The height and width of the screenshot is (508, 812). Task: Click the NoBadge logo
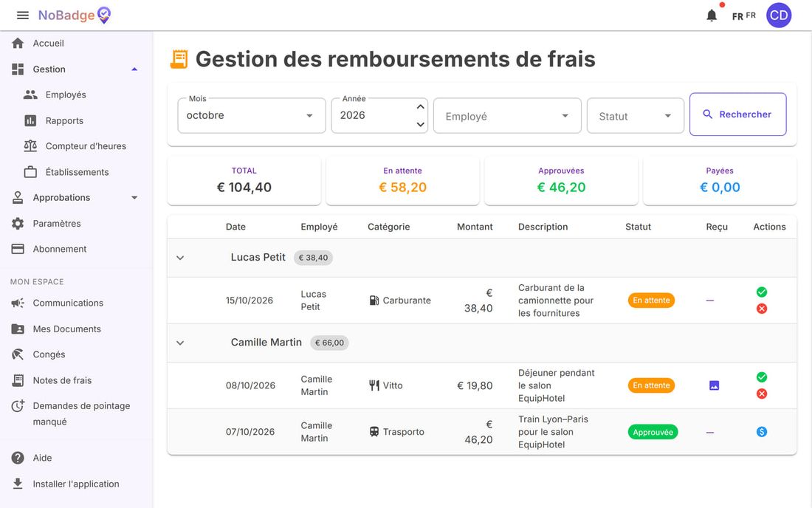coord(75,15)
